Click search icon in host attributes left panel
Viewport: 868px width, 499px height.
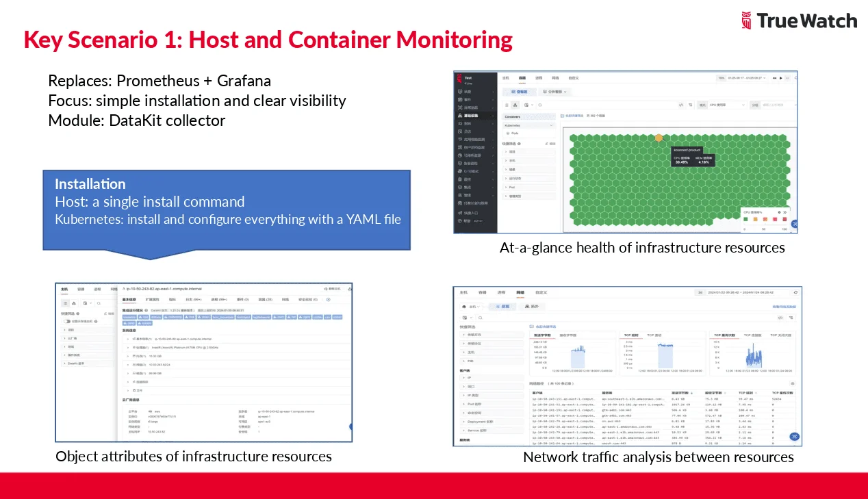[x=99, y=303]
